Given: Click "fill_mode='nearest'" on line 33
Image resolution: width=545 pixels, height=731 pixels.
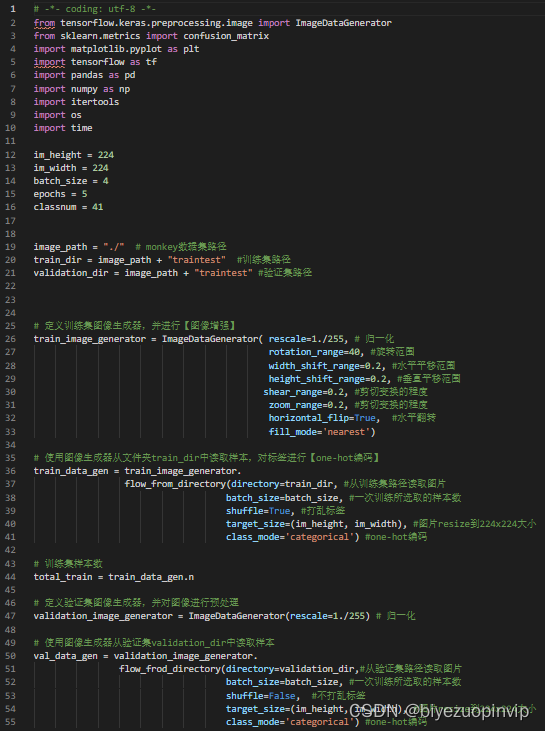Looking at the screenshot, I should (x=319, y=432).
